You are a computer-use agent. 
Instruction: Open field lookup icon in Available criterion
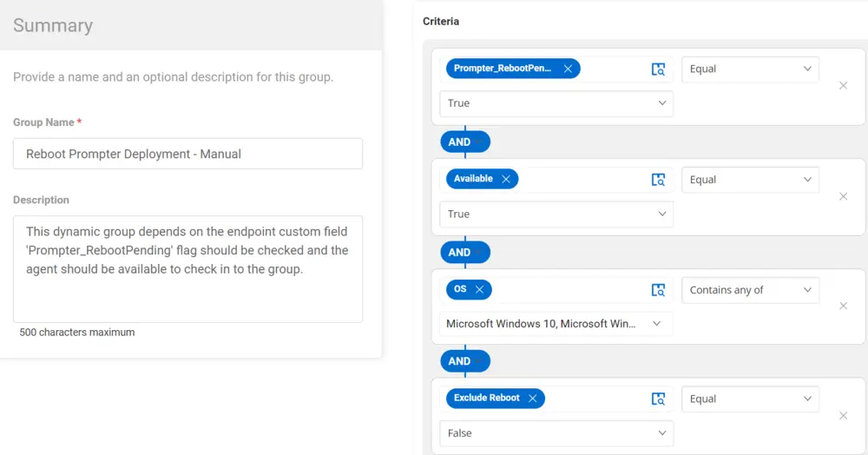point(658,180)
